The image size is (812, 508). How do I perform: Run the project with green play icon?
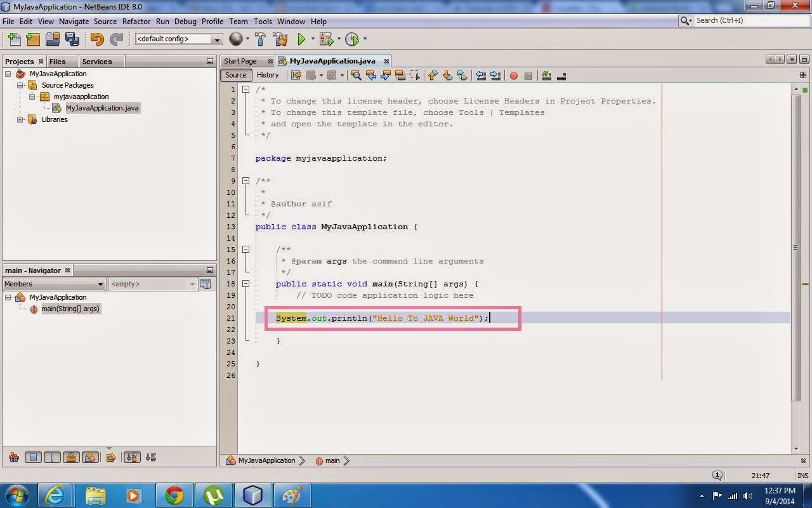pos(301,39)
